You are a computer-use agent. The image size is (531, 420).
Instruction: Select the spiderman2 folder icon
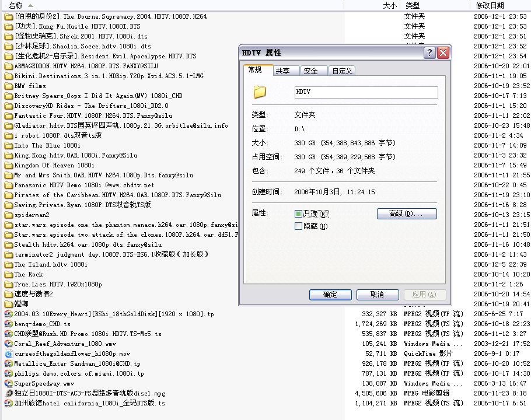[8, 215]
